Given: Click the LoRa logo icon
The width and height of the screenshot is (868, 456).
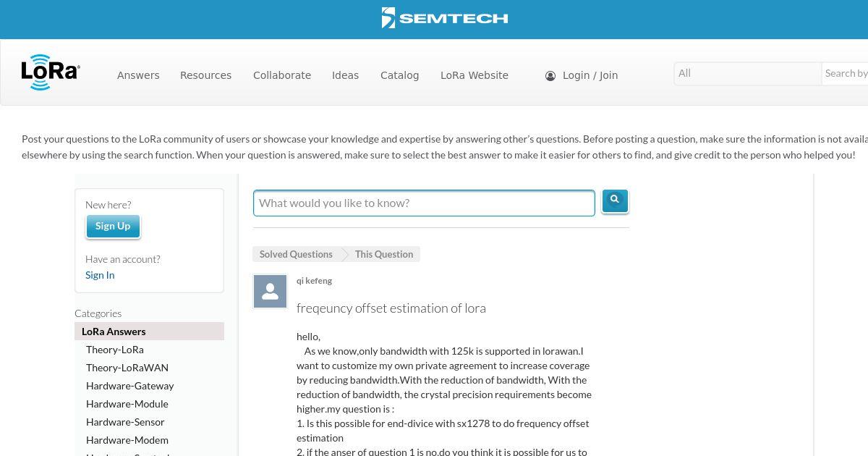Looking at the screenshot, I should tap(51, 72).
